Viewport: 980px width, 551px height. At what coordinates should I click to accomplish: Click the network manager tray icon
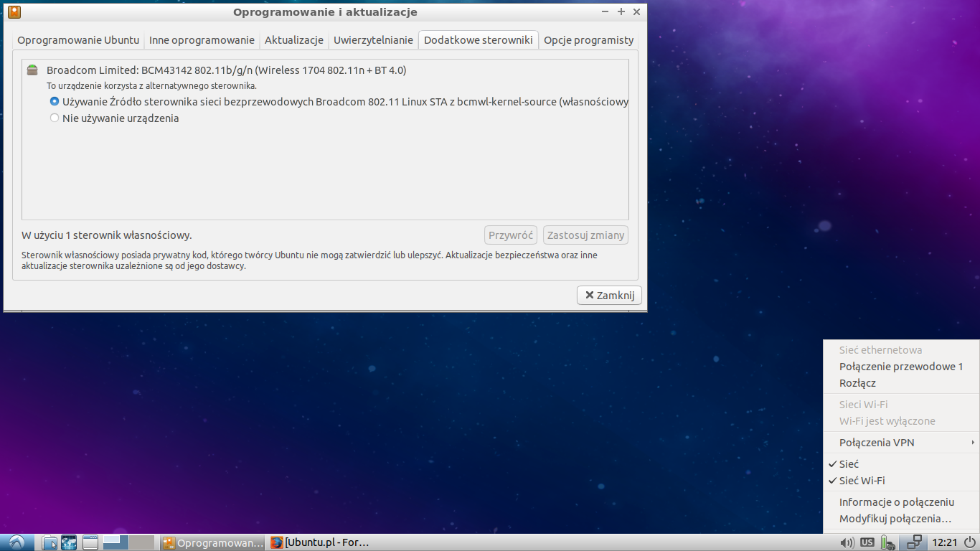(914, 542)
